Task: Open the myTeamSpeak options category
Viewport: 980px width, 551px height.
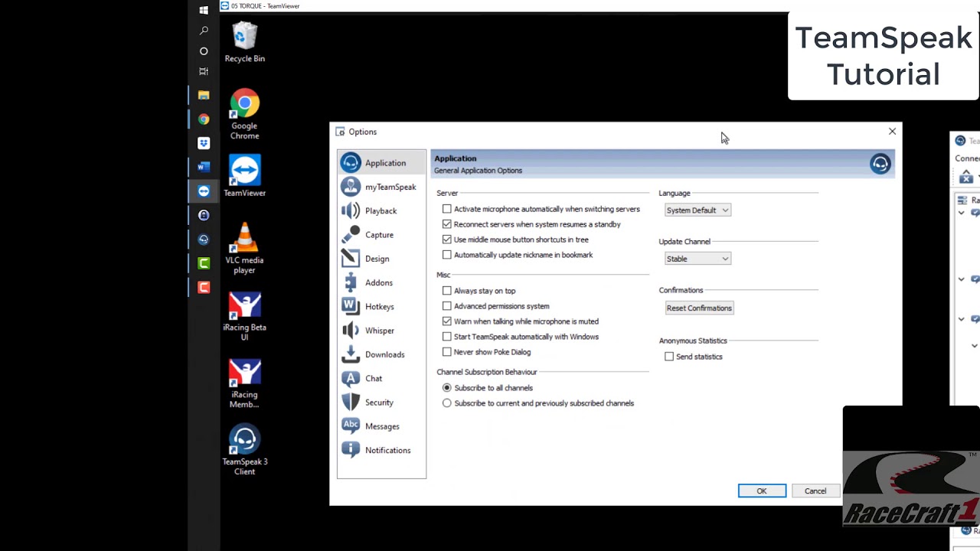Action: (x=381, y=187)
